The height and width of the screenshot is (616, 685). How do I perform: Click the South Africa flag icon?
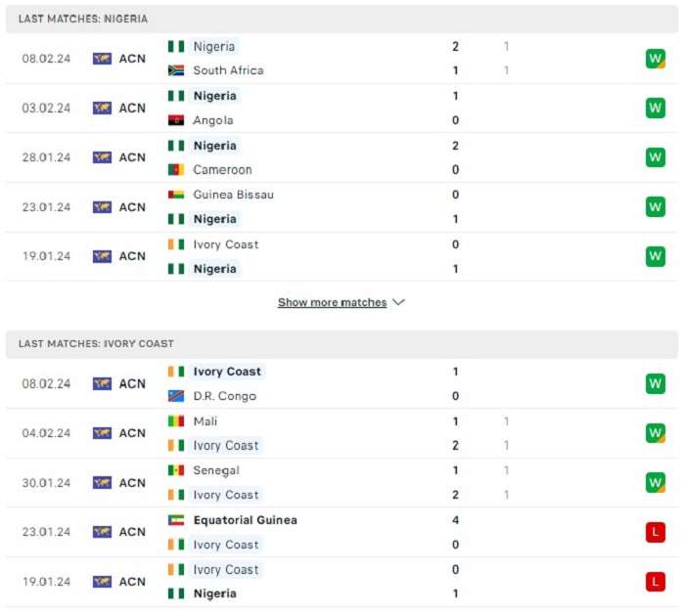(x=176, y=70)
